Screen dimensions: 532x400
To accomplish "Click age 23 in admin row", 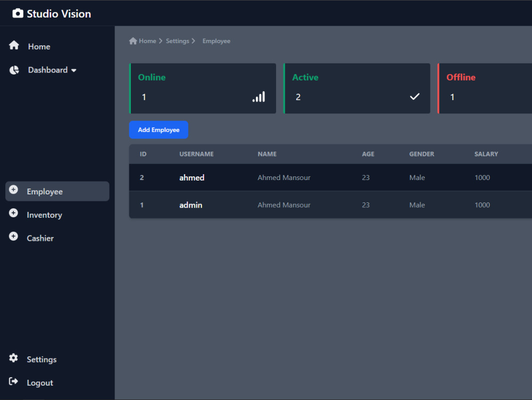I will pyautogui.click(x=365, y=205).
